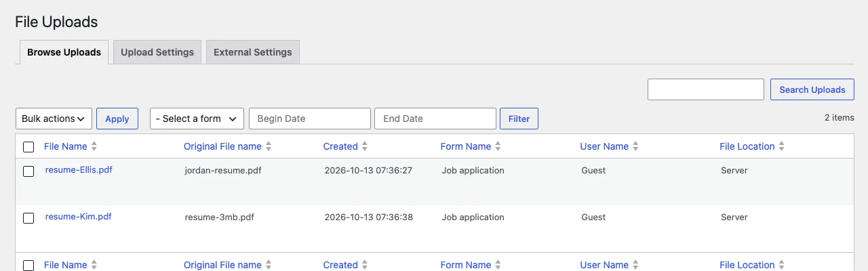Sort by File Location in bottom header

coord(747,265)
